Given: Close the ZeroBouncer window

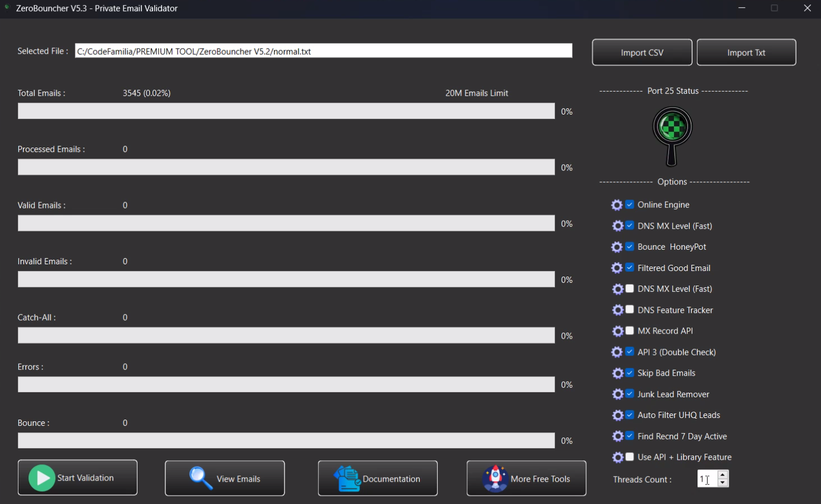Looking at the screenshot, I should coord(807,8).
